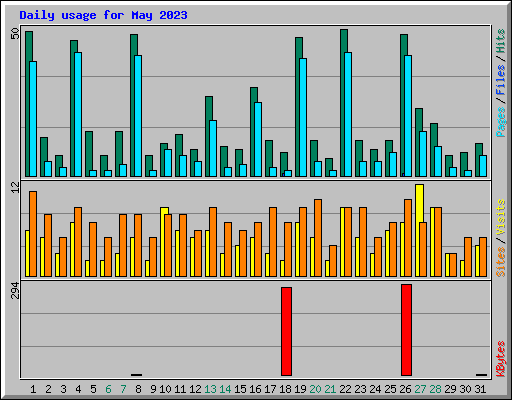Click the green weekend day label "6"
Image resolution: width=512 pixels, height=400 pixels.
[x=108, y=389]
